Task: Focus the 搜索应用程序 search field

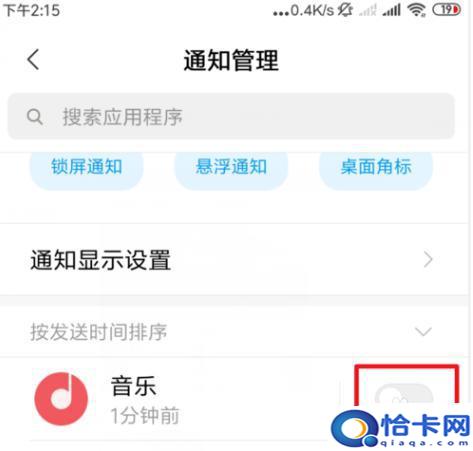Action: (x=231, y=117)
